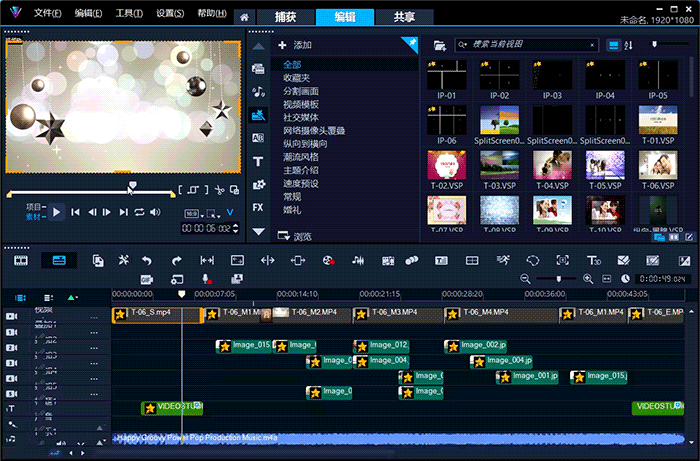Open the 文件(F) menu
This screenshot has height=461, width=700.
tap(46, 14)
